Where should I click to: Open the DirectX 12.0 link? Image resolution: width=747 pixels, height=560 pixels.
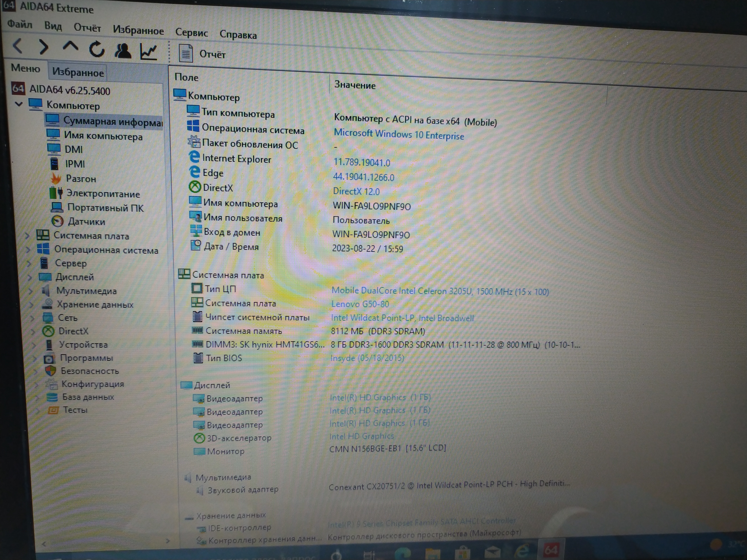click(x=356, y=191)
